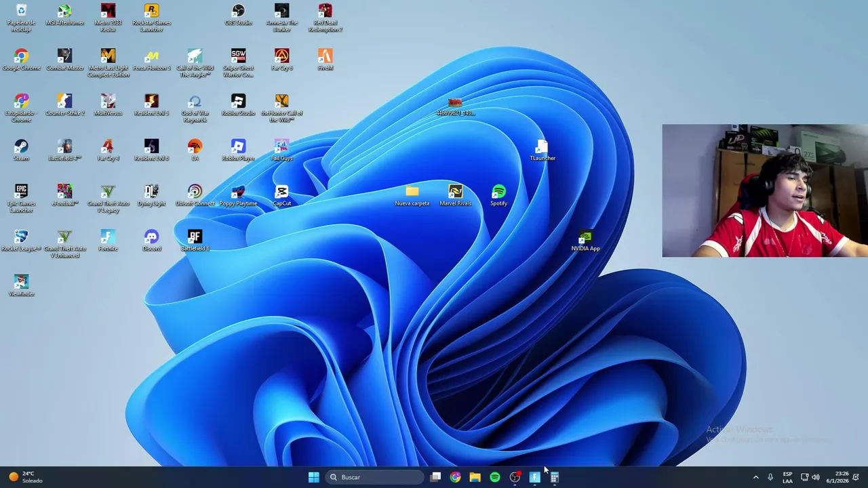This screenshot has width=868, height=488.
Task: Open Calculator from the taskbar
Action: click(x=555, y=477)
